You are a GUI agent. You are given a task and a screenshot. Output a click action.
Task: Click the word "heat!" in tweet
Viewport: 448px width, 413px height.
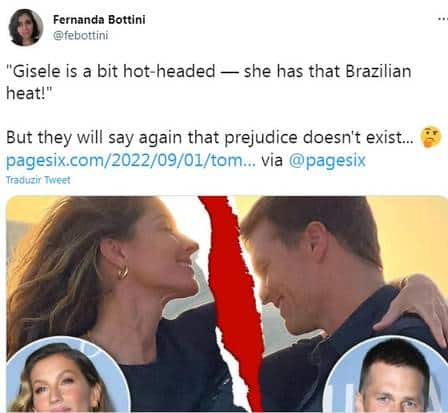coord(30,93)
